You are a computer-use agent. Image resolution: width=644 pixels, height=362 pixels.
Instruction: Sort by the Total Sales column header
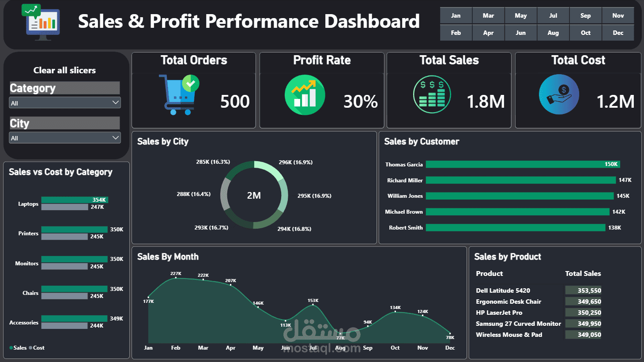coord(583,274)
